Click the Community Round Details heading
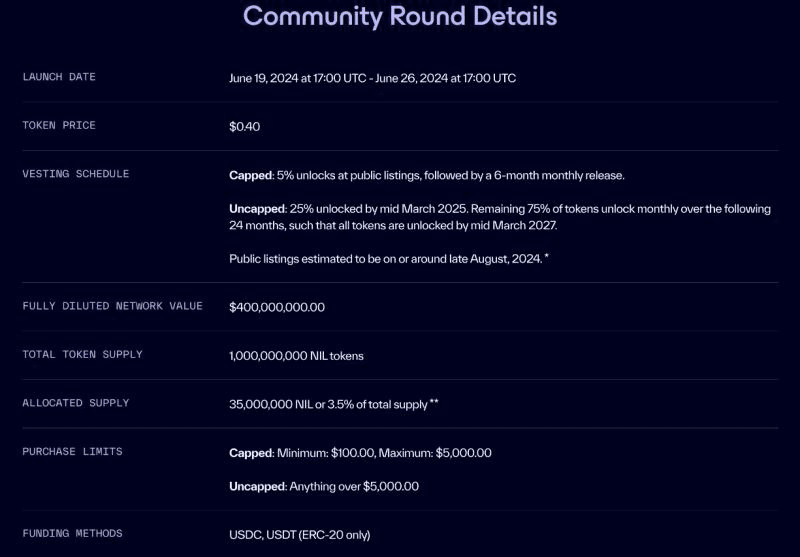Image resolution: width=800 pixels, height=557 pixels. [400, 16]
